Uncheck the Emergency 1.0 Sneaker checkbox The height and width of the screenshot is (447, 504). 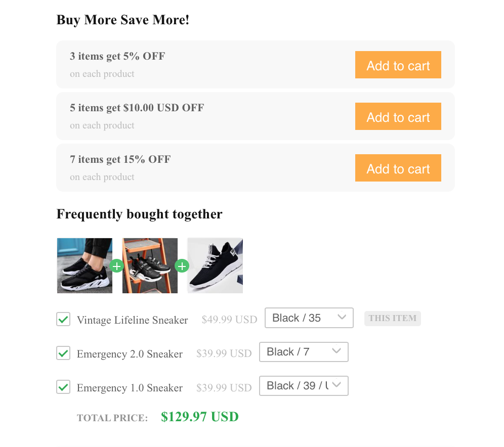click(x=63, y=387)
